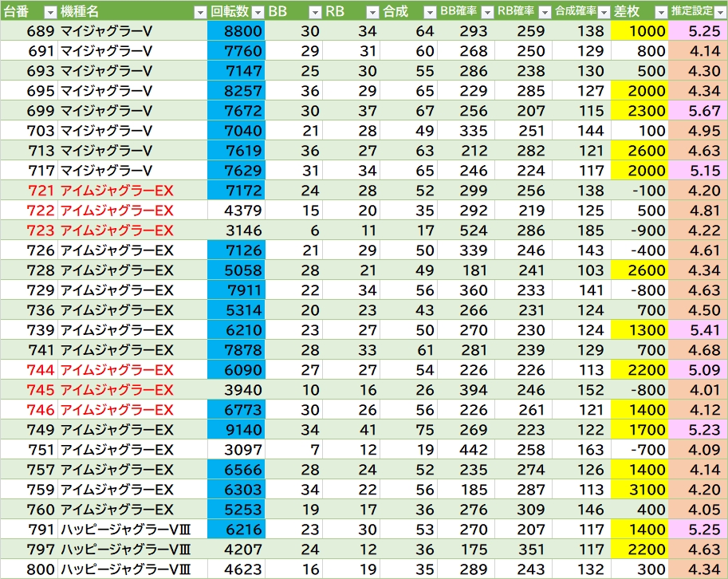The image size is (728, 579).
Task: Select 合成確率 cell 103 in row 728
Action: 581,270
